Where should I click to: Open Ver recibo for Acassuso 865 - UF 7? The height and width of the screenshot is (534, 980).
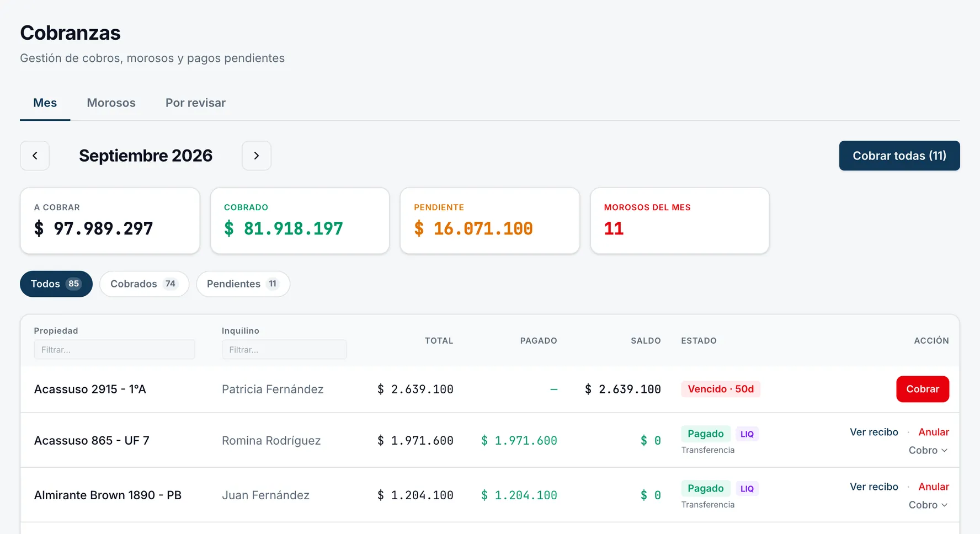[874, 432]
